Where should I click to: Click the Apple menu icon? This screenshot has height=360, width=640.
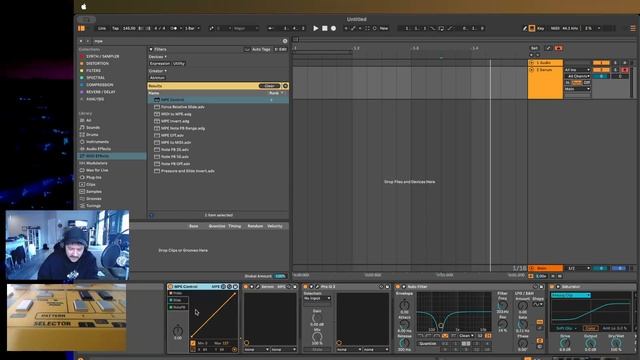(84, 7)
